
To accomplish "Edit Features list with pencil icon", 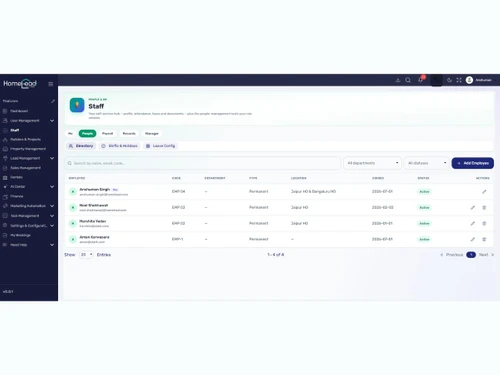I will point(53,101).
